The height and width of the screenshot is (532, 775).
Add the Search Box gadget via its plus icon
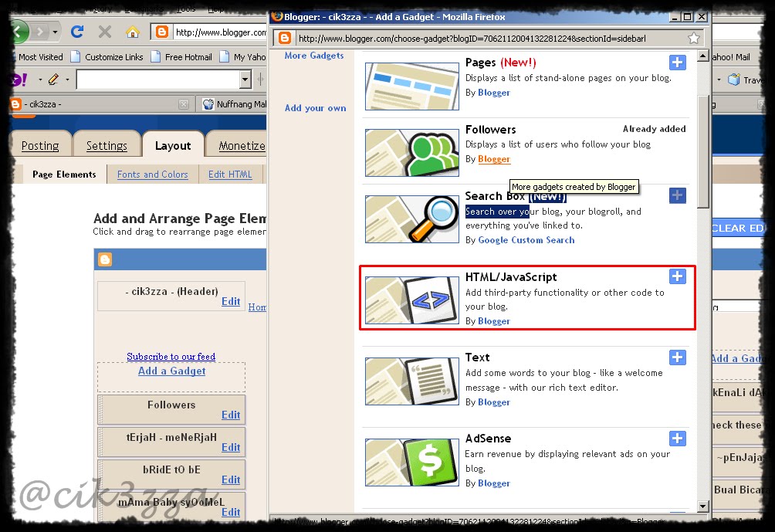click(677, 195)
